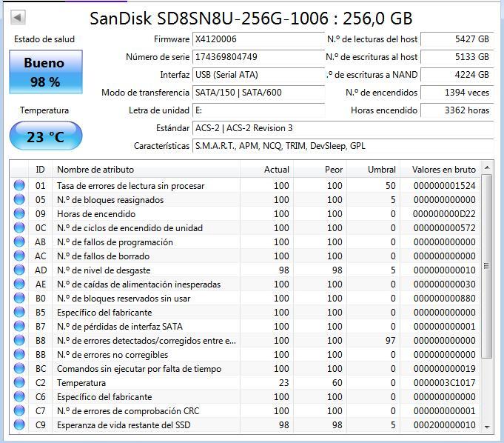Viewport: 504px width, 443px height.
Task: Select row N.º de ciclos de encendido de unidad
Action: point(246,228)
